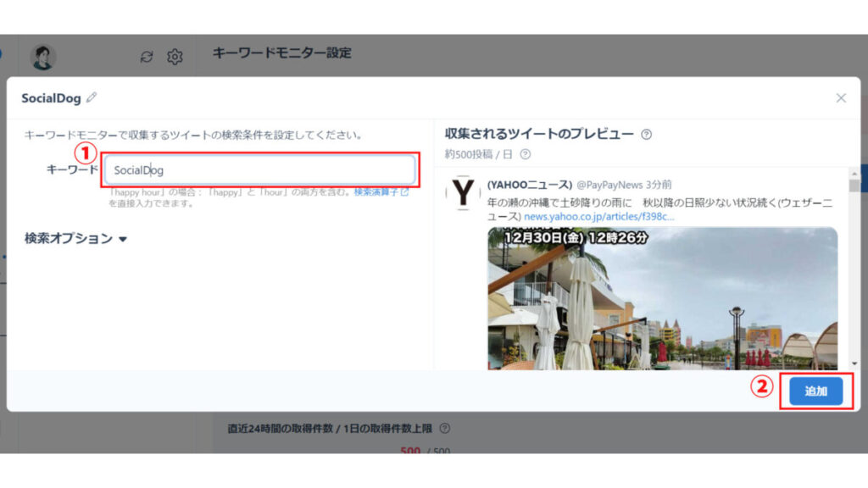
Task: Click the help icon beside 約500投稿 / 日
Action: pyautogui.click(x=525, y=154)
